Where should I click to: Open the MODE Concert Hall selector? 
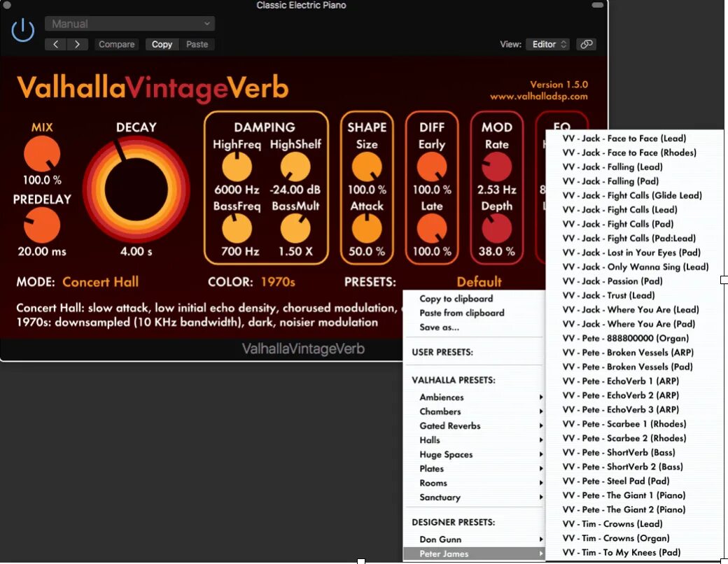click(100, 282)
